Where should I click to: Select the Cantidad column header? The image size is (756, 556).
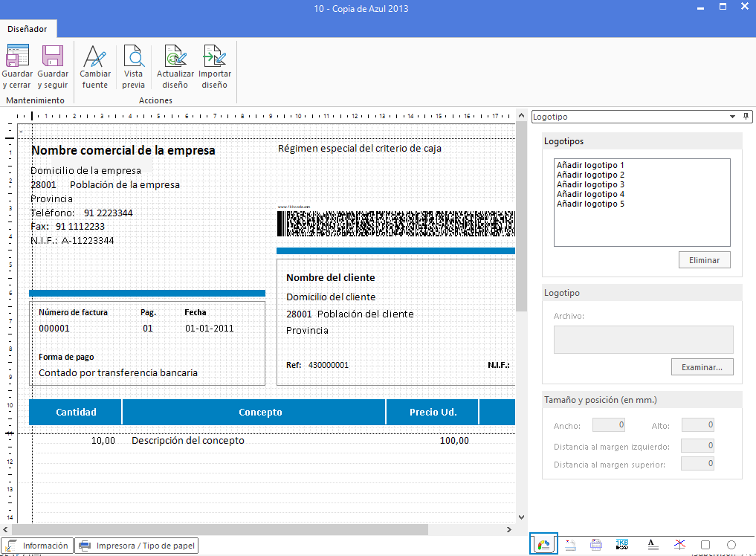pos(76,413)
